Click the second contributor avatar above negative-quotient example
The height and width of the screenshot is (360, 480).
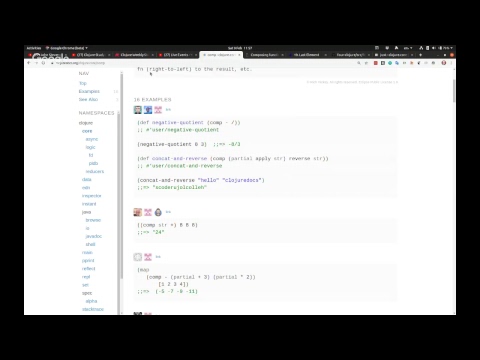point(148,110)
